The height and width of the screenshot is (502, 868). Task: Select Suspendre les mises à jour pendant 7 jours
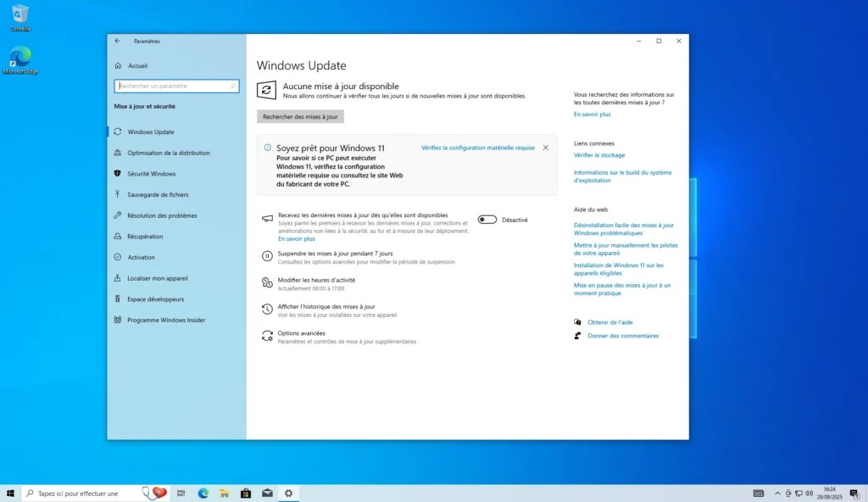click(335, 254)
